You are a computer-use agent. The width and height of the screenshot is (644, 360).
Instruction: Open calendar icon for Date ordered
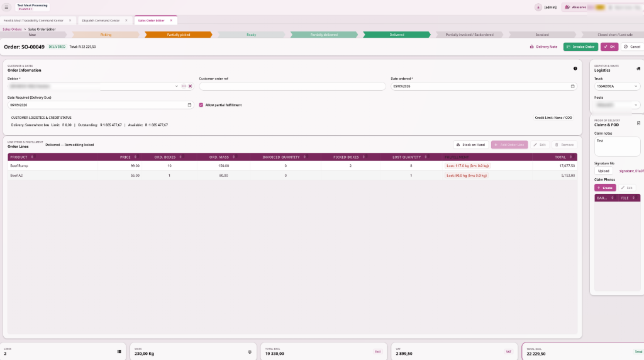tap(572, 86)
